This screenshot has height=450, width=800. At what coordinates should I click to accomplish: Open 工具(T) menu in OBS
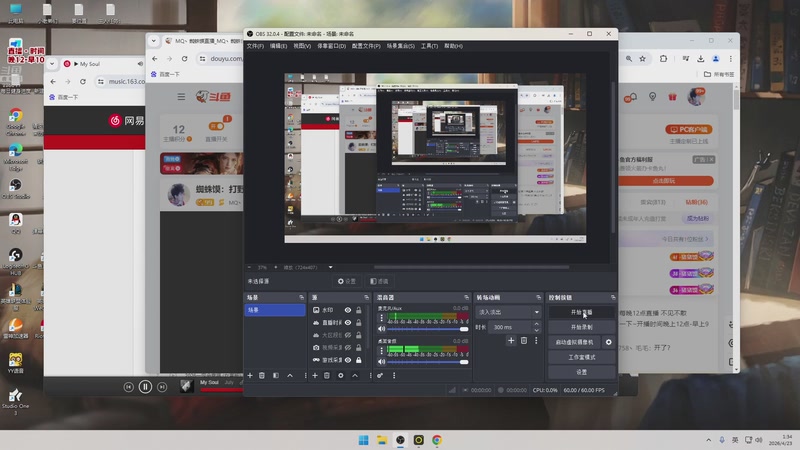(429, 46)
